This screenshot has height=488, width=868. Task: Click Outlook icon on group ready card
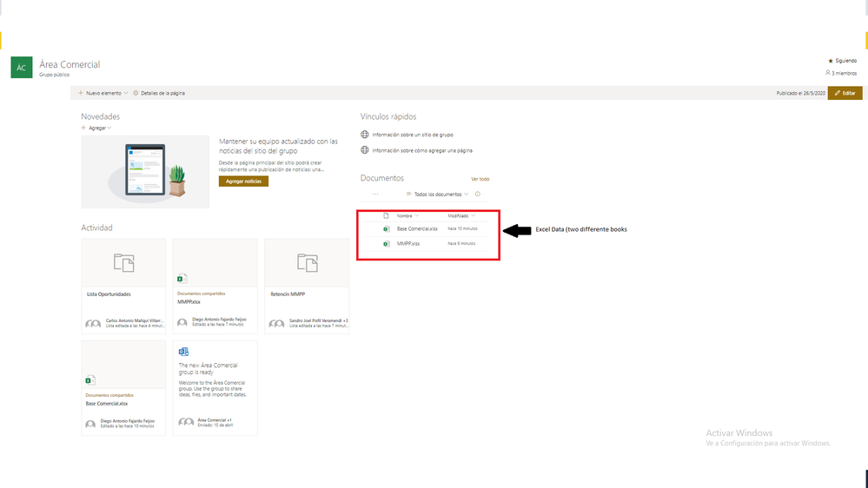tap(183, 352)
